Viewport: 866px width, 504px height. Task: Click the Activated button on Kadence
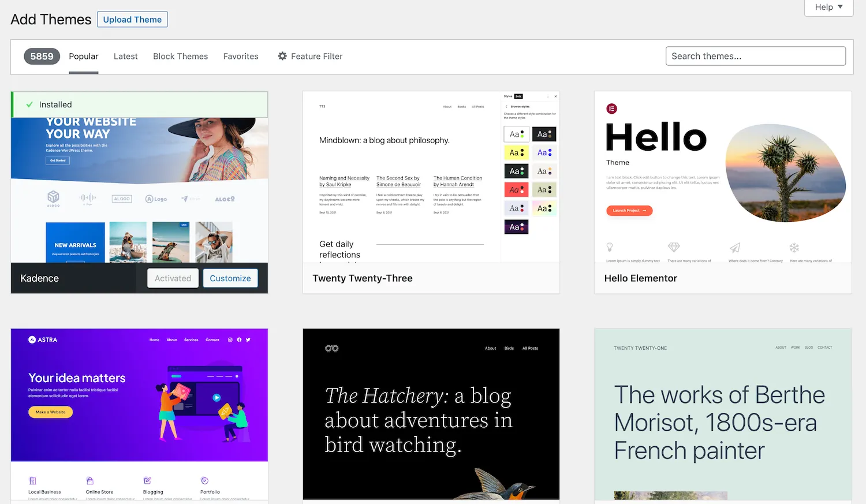pyautogui.click(x=173, y=278)
